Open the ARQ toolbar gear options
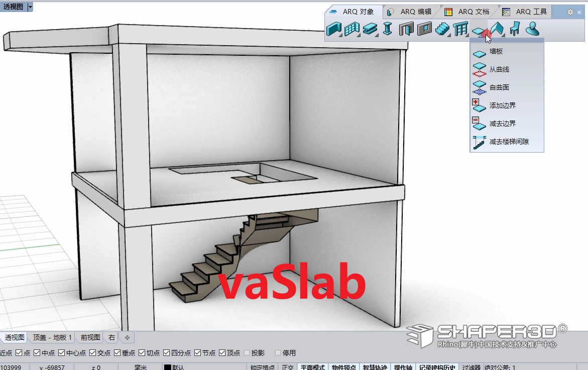This screenshot has width=588, height=370. pyautogui.click(x=570, y=12)
